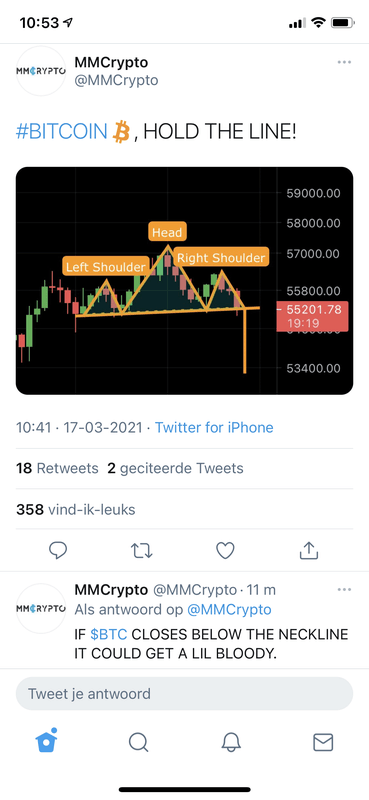Tap the reply speech bubble icon
The height and width of the screenshot is (800, 369).
tap(58, 551)
